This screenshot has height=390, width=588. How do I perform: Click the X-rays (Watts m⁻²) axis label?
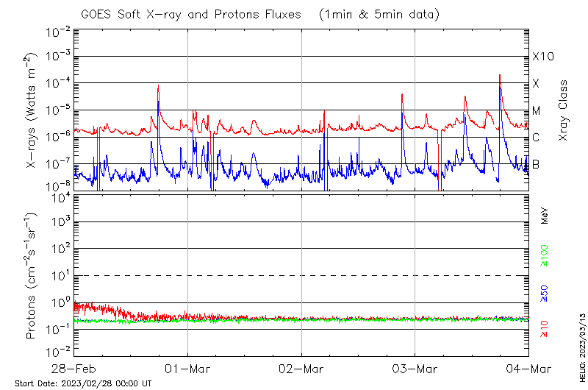click(32, 110)
